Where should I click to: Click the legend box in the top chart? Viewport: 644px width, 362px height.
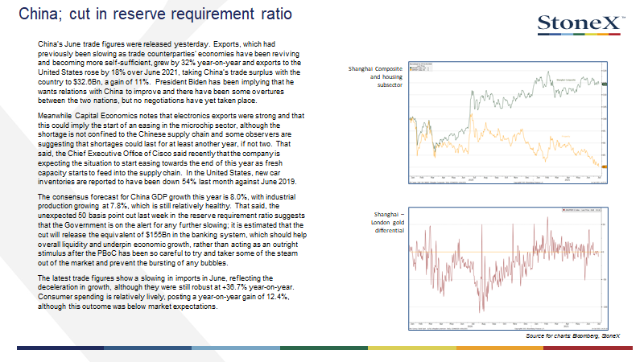coord(420,67)
